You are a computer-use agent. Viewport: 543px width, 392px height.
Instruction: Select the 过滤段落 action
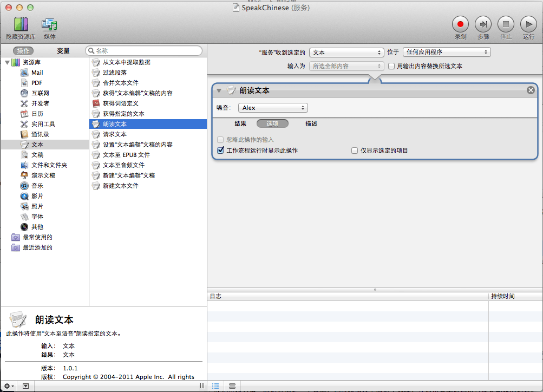[x=148, y=73]
